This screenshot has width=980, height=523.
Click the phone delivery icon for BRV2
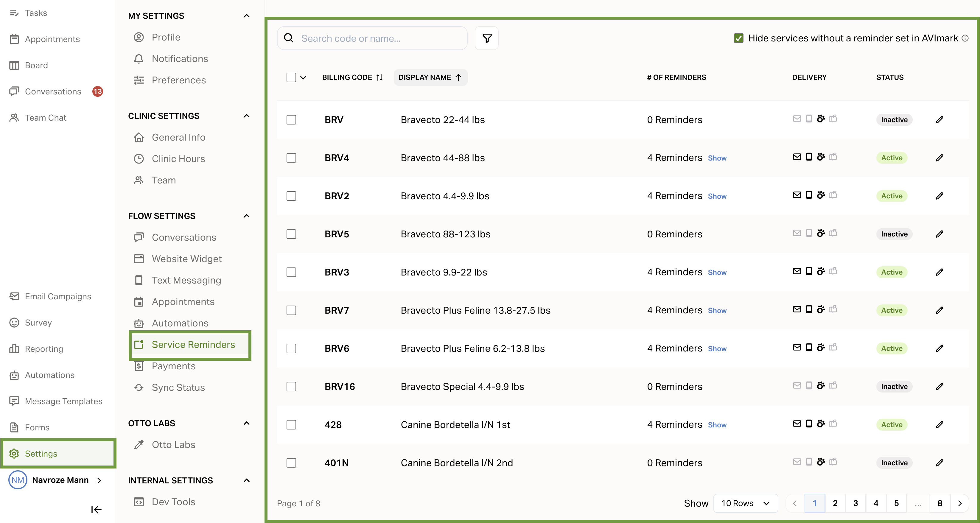(809, 195)
